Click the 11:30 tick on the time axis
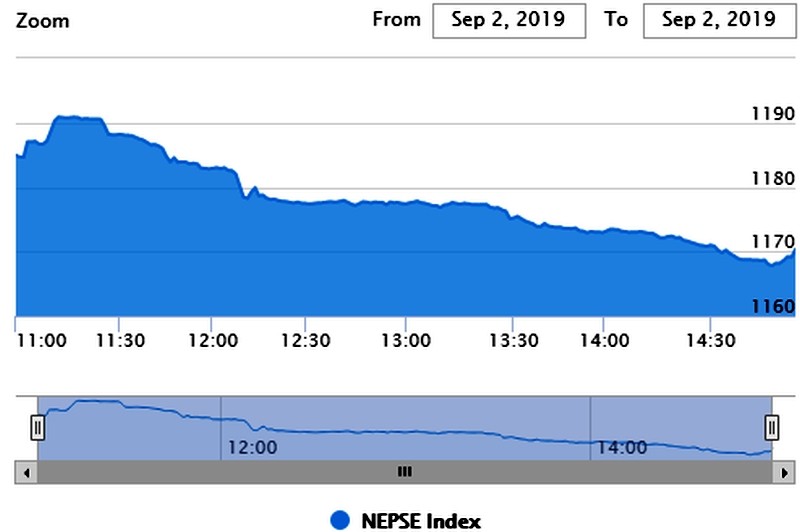Viewport: 800px width, 532px height. point(119,340)
